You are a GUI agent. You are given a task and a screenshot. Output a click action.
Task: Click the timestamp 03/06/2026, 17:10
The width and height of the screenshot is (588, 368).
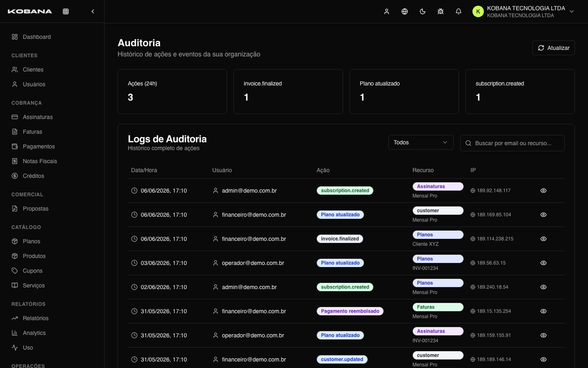tap(164, 263)
